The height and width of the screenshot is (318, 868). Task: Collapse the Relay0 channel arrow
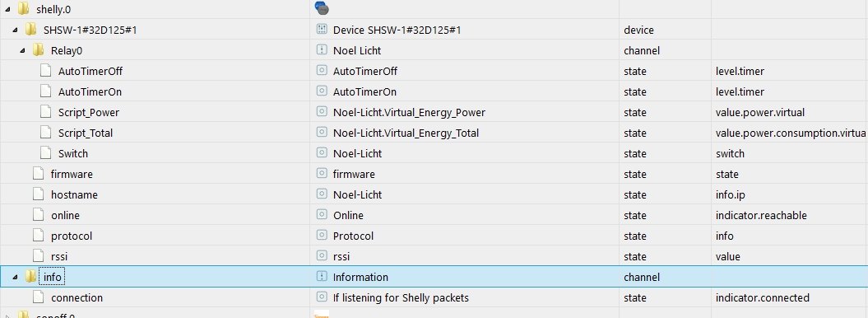click(23, 51)
